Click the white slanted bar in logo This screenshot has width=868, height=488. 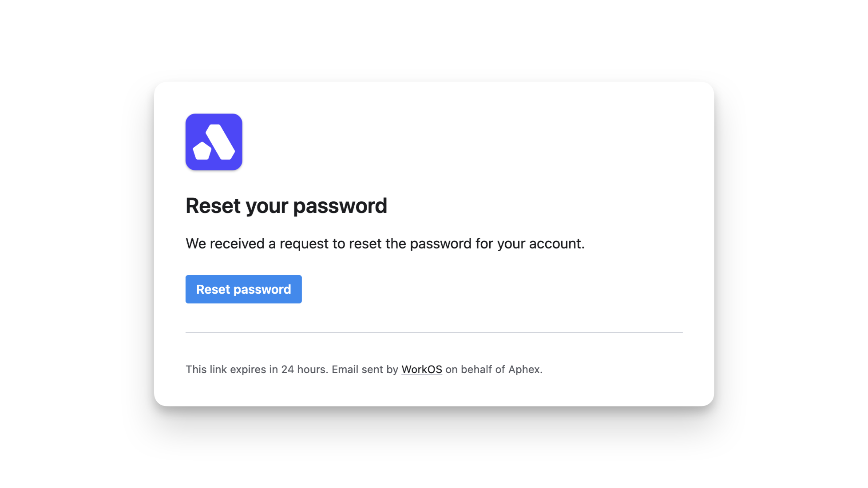[x=220, y=141]
